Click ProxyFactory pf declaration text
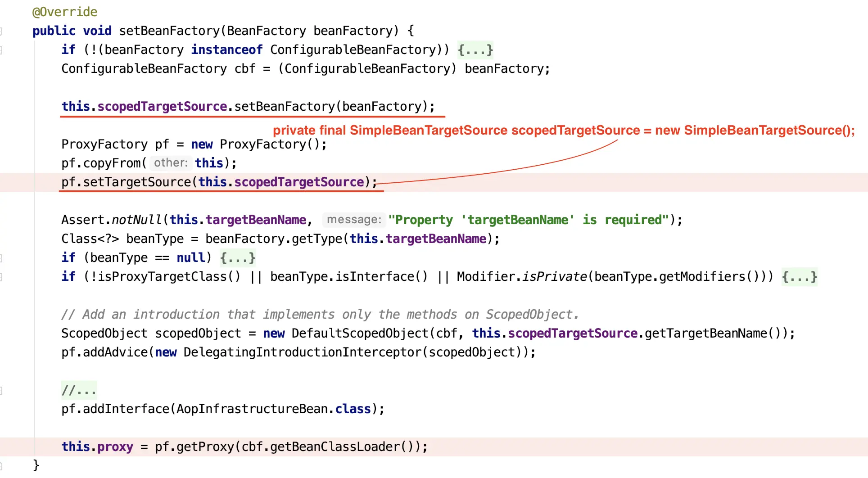868x478 pixels. coord(115,144)
